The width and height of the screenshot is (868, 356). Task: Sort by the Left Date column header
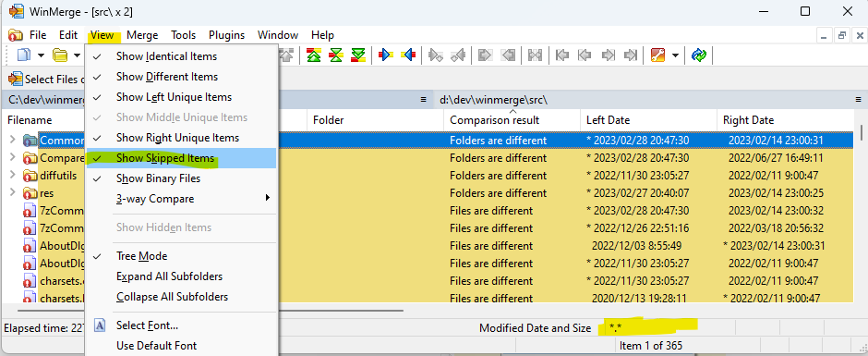[648, 120]
